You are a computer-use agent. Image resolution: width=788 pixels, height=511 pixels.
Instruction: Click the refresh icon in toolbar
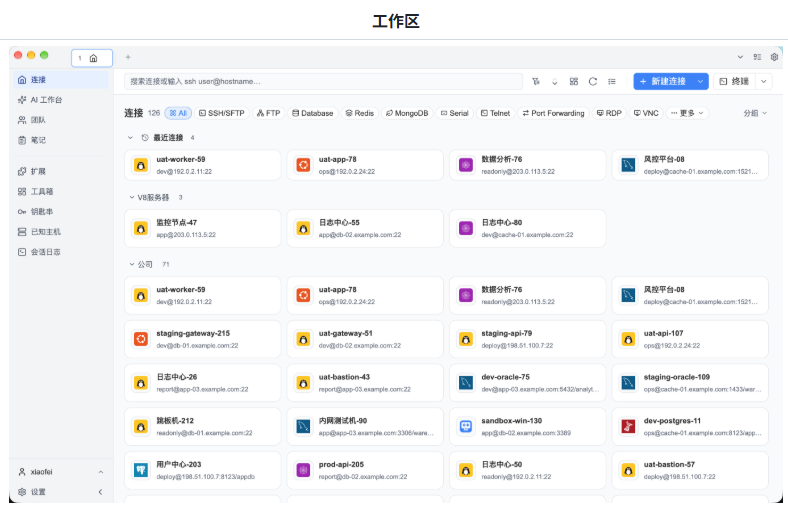593,81
